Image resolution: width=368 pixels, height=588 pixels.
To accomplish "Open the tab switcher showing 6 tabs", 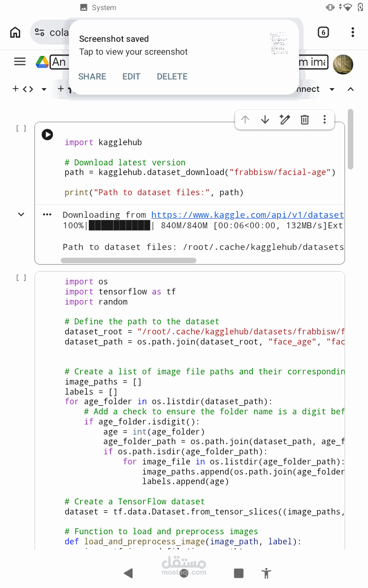I will pos(323,32).
